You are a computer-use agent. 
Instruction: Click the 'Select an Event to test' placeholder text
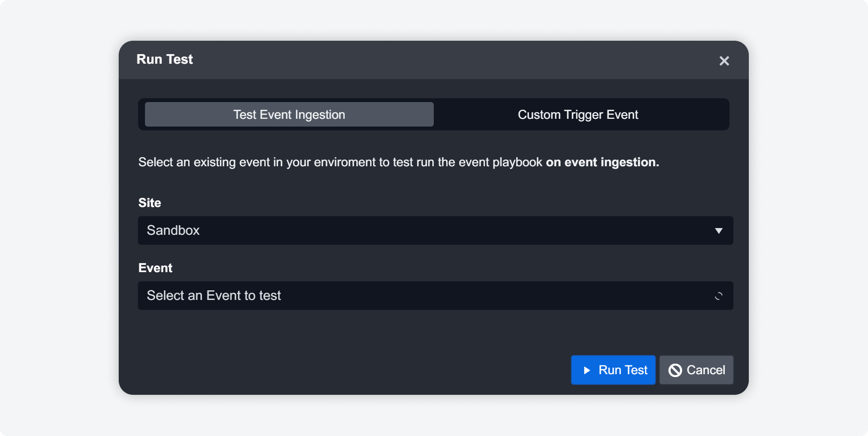[214, 296]
